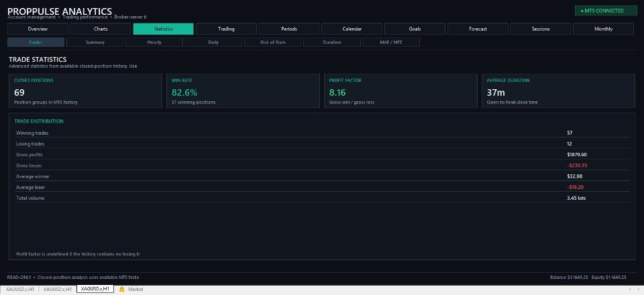644x295 pixels.
Task: Click the TRADE DISTRIBUTION heading
Action: coord(39,121)
